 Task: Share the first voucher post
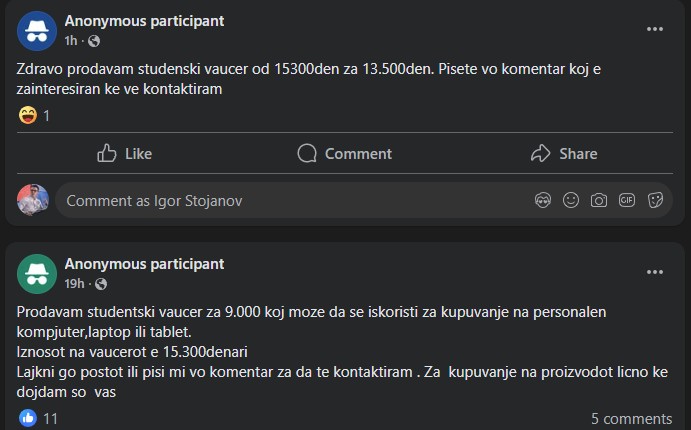[x=564, y=153]
